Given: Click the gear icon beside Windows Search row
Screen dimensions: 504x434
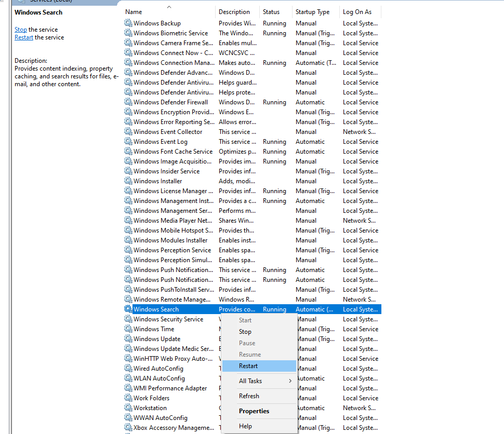Looking at the screenshot, I should [x=128, y=309].
